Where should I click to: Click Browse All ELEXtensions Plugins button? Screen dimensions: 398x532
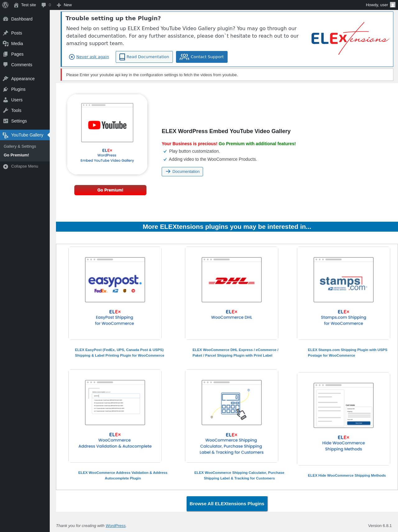[227, 504]
